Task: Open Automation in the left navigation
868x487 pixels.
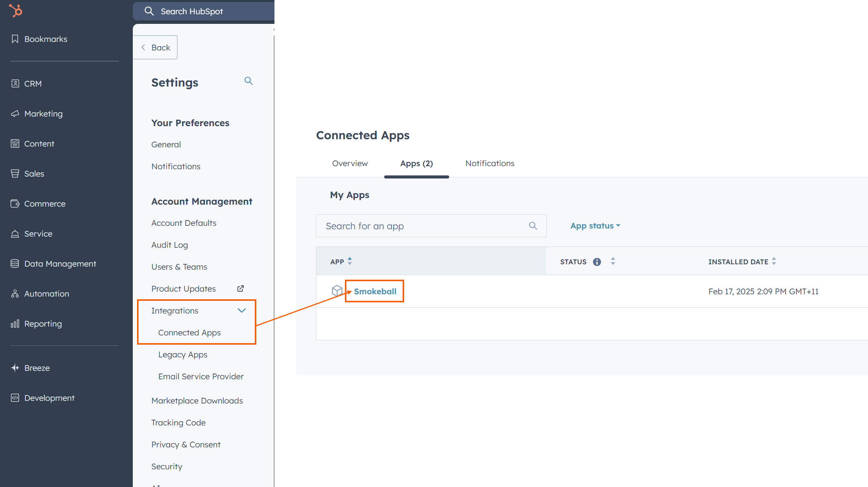Action: [x=47, y=294]
